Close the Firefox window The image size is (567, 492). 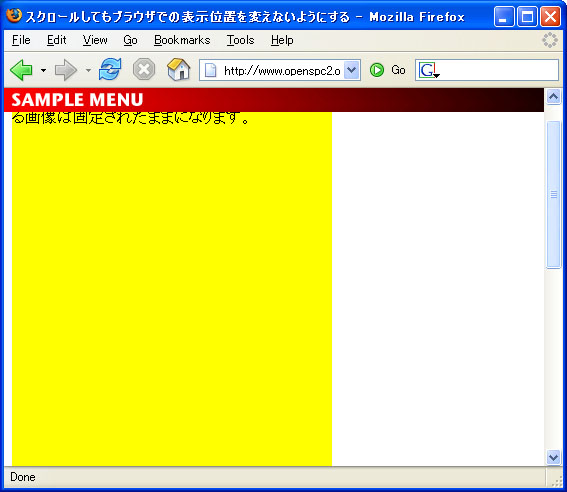(x=550, y=17)
